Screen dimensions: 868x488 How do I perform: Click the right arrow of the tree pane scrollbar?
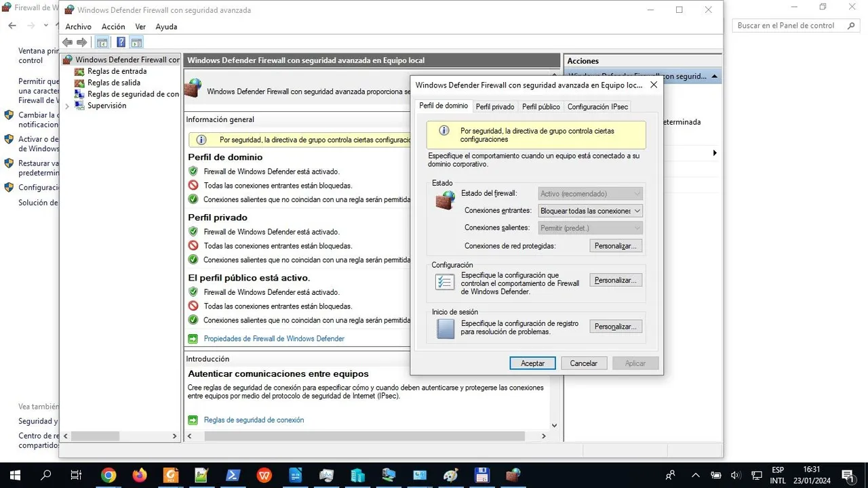point(174,436)
